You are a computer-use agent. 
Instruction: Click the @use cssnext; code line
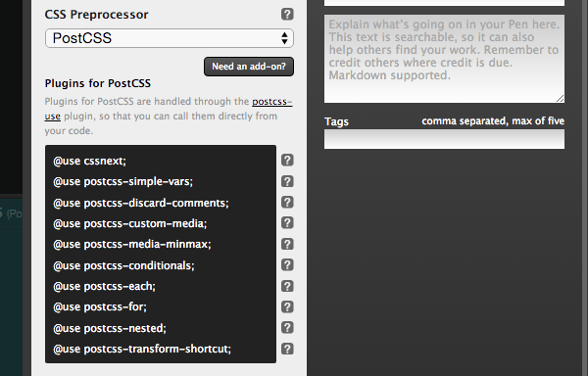[89, 161]
